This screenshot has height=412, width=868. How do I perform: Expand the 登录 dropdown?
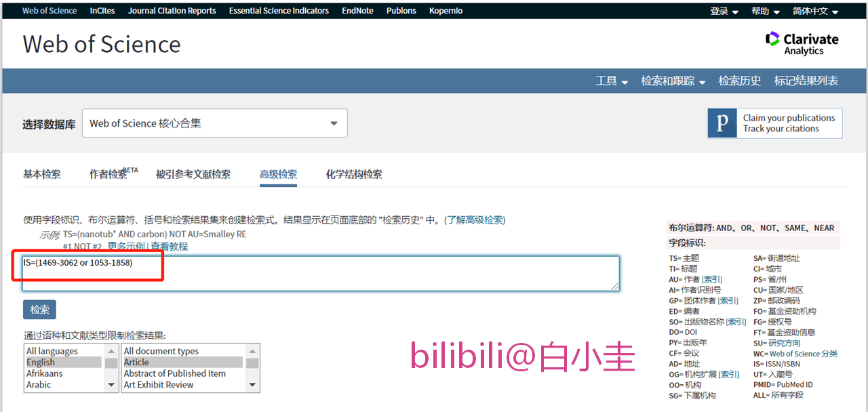point(724,12)
